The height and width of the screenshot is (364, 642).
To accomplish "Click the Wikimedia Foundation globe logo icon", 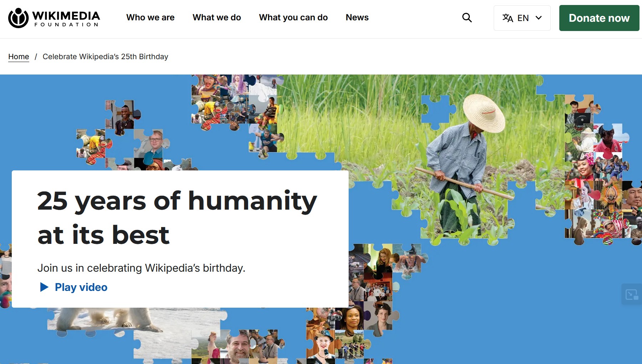I will [x=18, y=18].
